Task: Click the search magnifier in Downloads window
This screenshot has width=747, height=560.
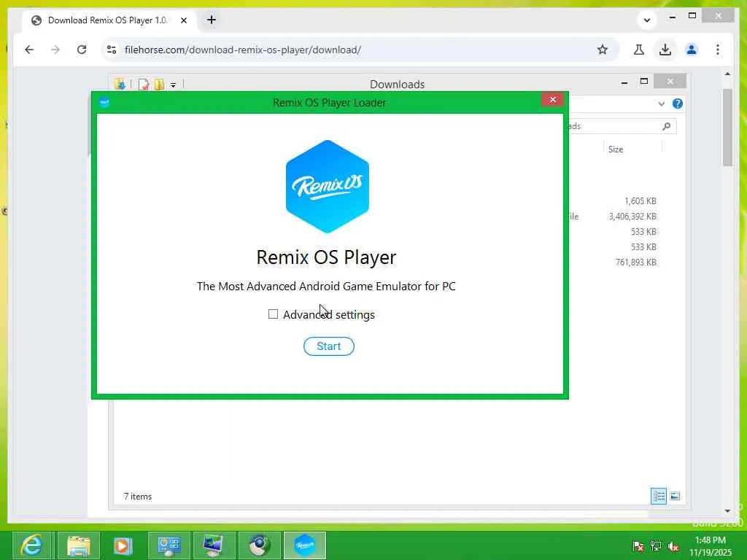Action: 667,126
